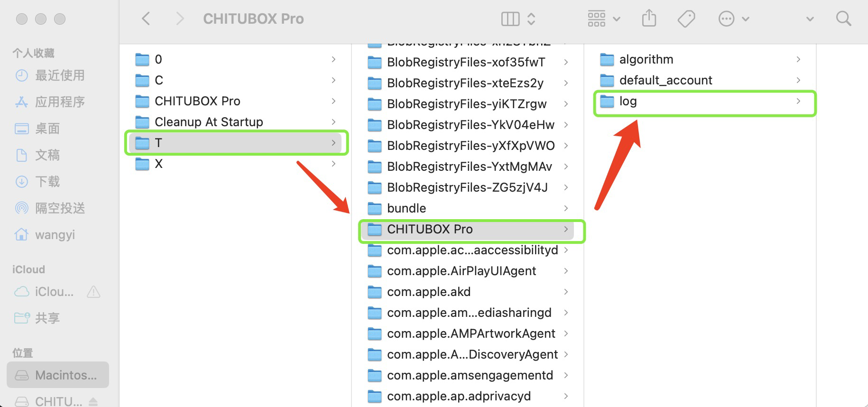Expand the bundle folder chevron
This screenshot has height=407, width=868.
click(566, 208)
